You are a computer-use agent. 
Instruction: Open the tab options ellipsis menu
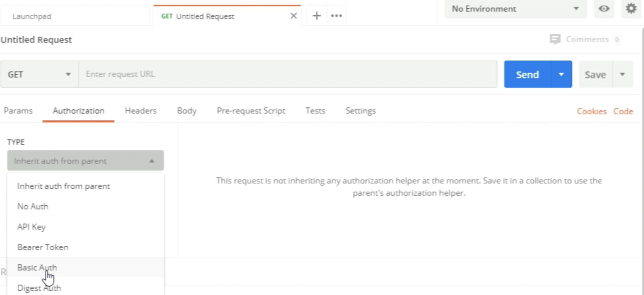click(x=336, y=16)
